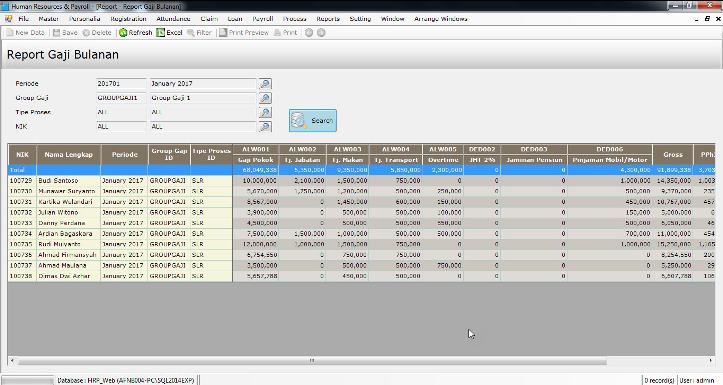Click the Group Gaji ID column header

coord(169,154)
